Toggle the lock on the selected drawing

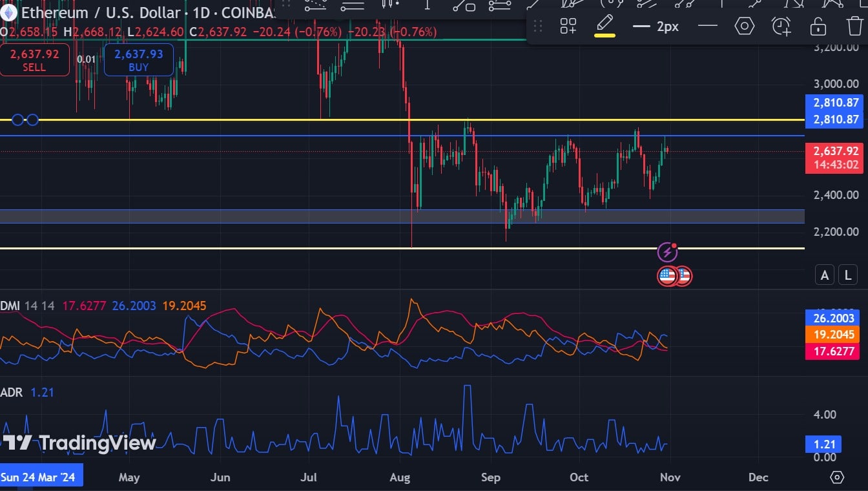click(818, 26)
